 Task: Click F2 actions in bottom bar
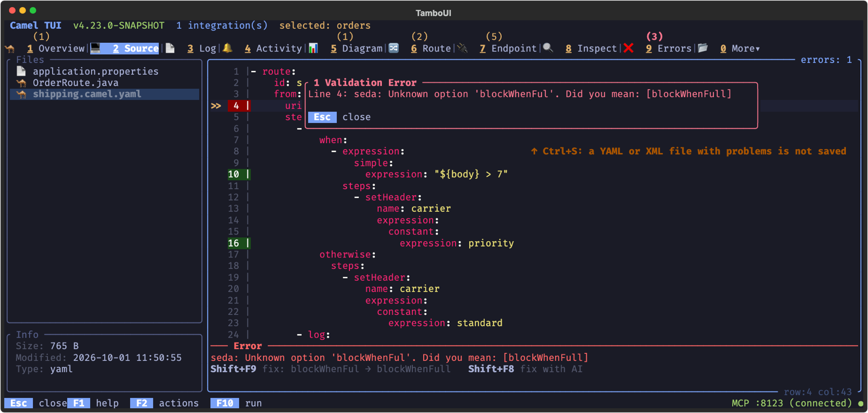point(164,403)
